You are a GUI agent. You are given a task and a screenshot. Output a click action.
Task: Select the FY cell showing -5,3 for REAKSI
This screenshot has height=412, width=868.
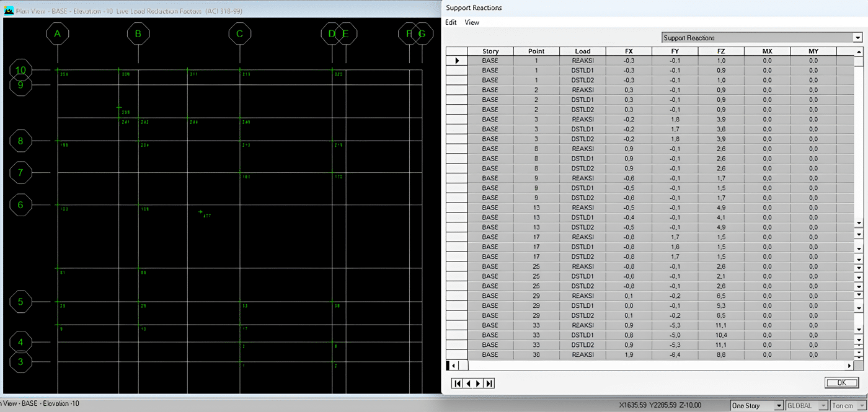pyautogui.click(x=675, y=325)
